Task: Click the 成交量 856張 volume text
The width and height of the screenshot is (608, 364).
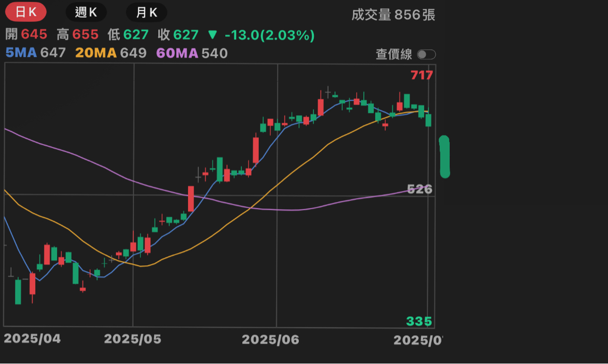Action: [x=393, y=15]
